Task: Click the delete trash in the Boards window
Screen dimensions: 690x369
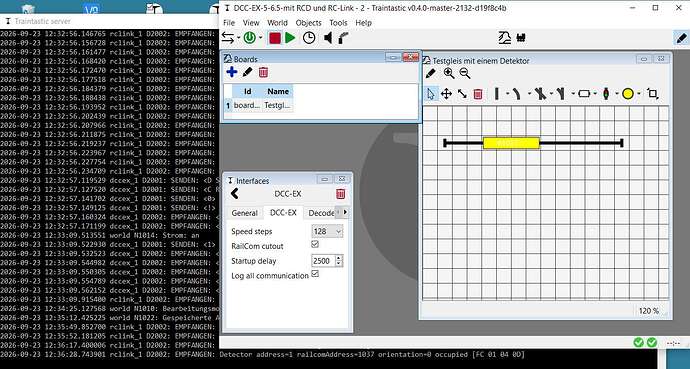Action: (263, 72)
